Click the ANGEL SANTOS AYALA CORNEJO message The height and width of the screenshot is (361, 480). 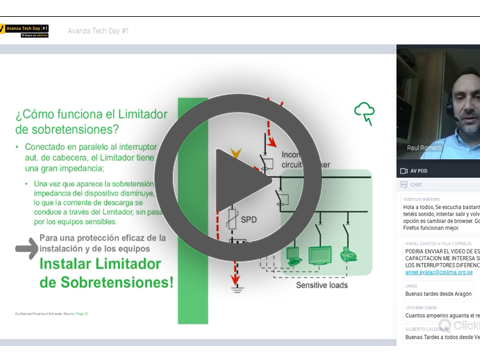[x=442, y=258]
